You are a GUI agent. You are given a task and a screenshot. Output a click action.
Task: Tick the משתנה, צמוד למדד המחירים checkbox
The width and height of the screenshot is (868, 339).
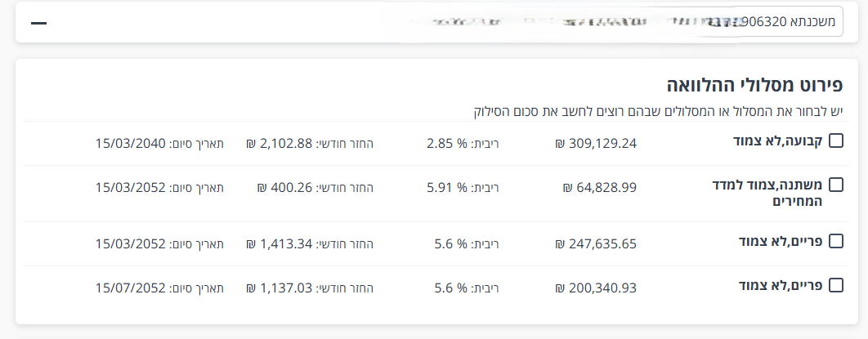tap(835, 185)
